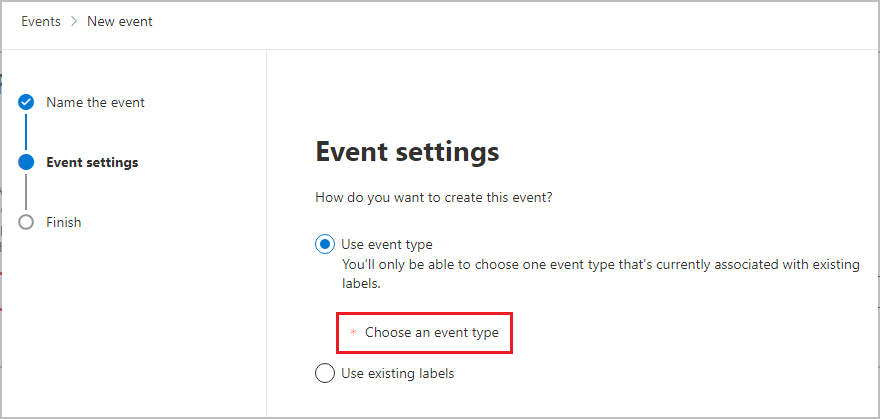Viewport: 880px width, 419px height.
Task: Click the 'How do you want to create this event?' text
Action: click(x=434, y=197)
